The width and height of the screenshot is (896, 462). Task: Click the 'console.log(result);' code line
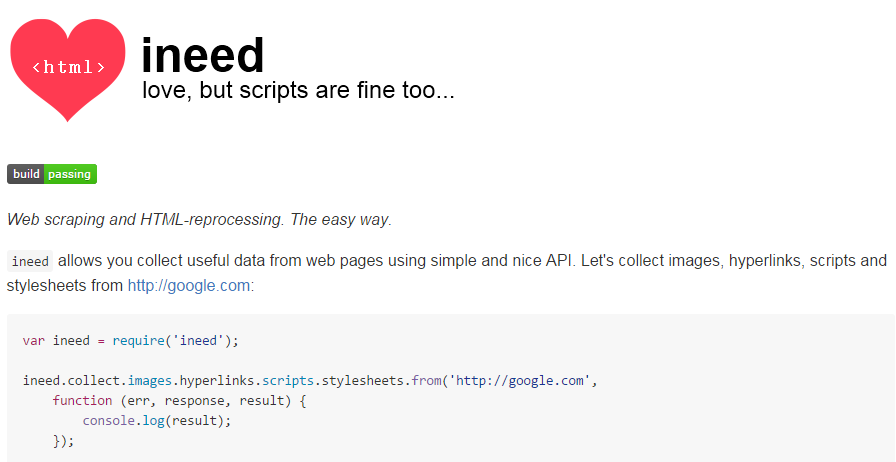click(x=157, y=420)
